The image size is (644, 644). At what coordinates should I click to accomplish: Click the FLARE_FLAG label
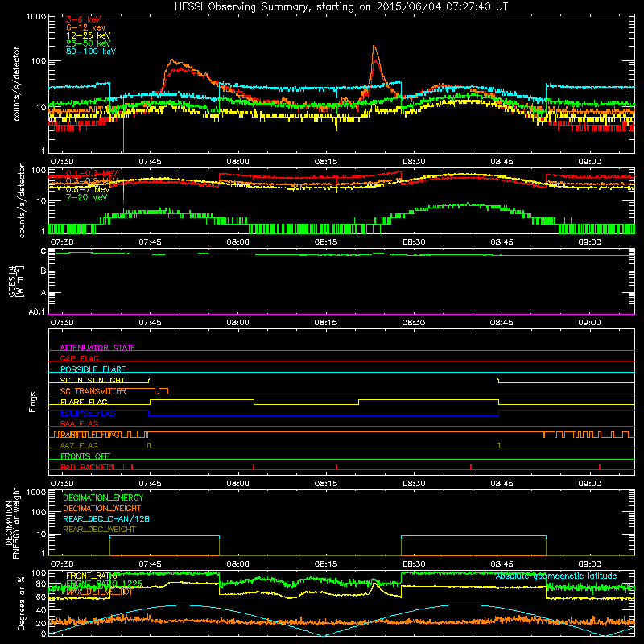pos(84,402)
